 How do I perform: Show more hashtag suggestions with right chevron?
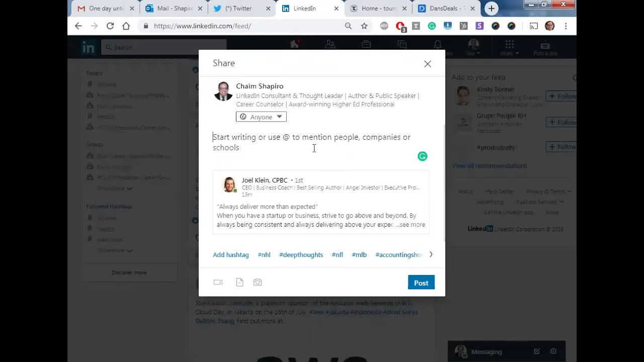coord(431,254)
